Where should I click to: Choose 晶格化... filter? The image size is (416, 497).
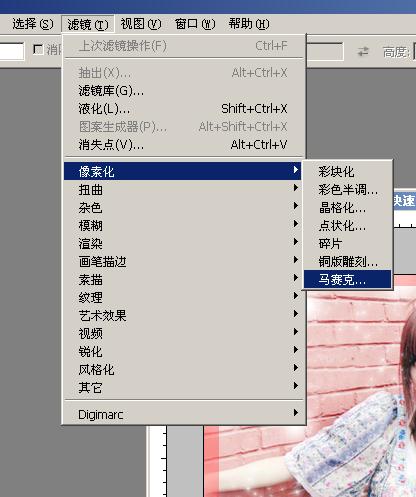pyautogui.click(x=348, y=208)
